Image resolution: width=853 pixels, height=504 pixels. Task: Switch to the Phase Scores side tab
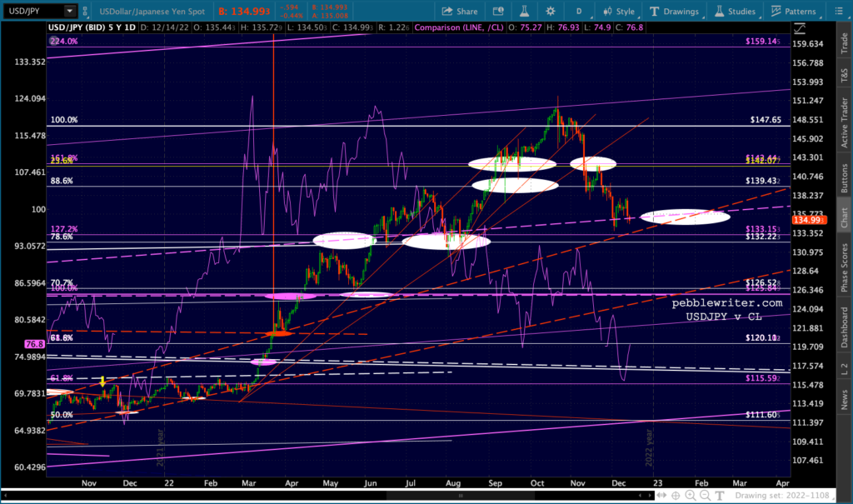pos(845,267)
